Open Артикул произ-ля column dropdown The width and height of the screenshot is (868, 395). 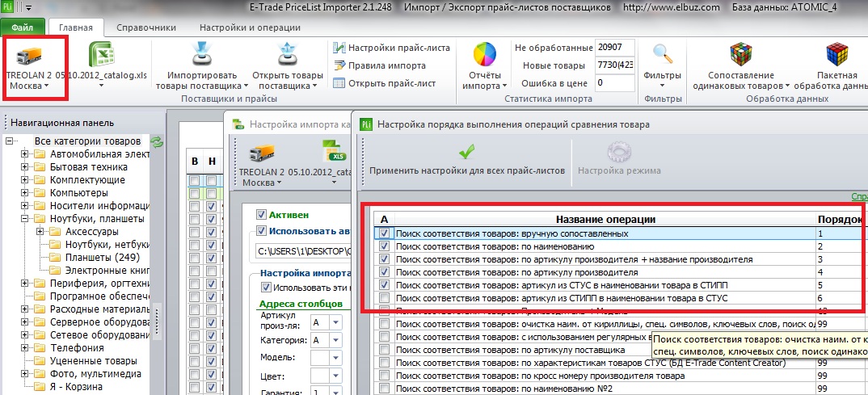(335, 322)
